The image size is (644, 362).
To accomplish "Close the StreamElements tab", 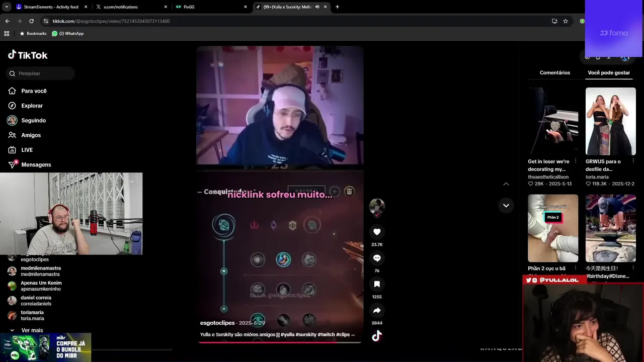I will point(86,7).
